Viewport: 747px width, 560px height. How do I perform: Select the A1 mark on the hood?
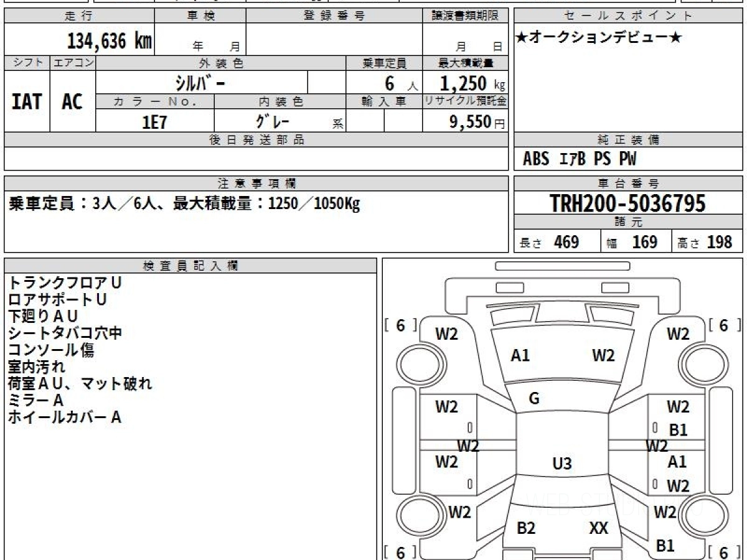520,356
